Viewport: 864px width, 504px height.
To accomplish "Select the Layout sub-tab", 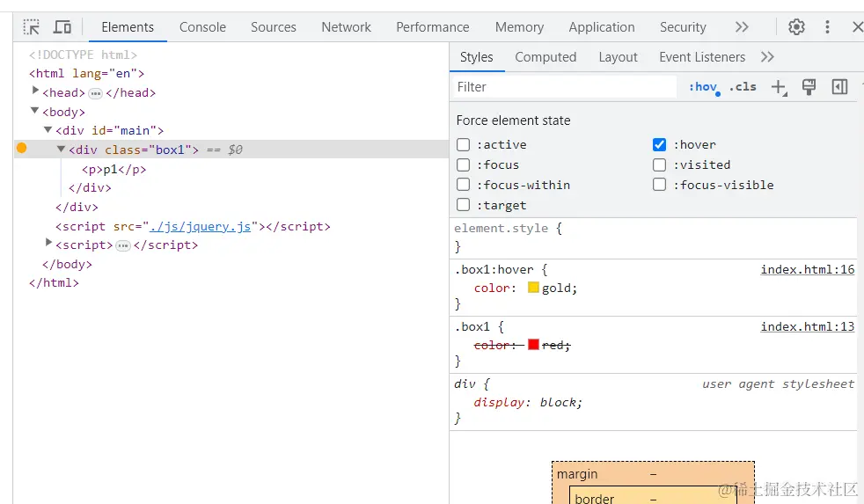I will [618, 57].
